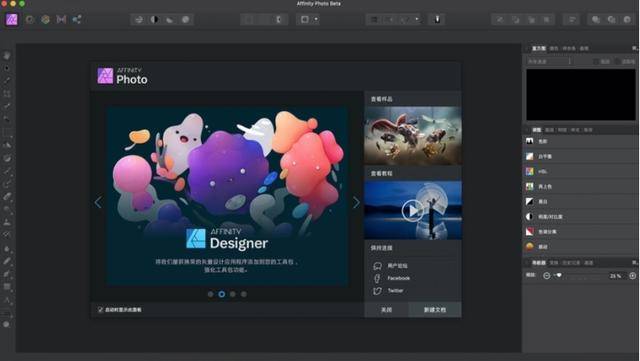Open the Histogram (直方图) tab
640x361 pixels.
click(x=539, y=48)
